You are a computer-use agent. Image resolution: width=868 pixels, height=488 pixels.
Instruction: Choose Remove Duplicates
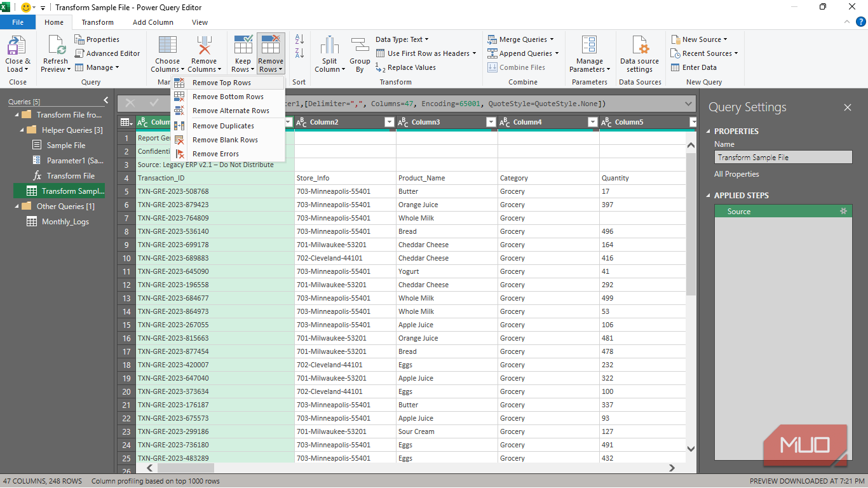228,126
